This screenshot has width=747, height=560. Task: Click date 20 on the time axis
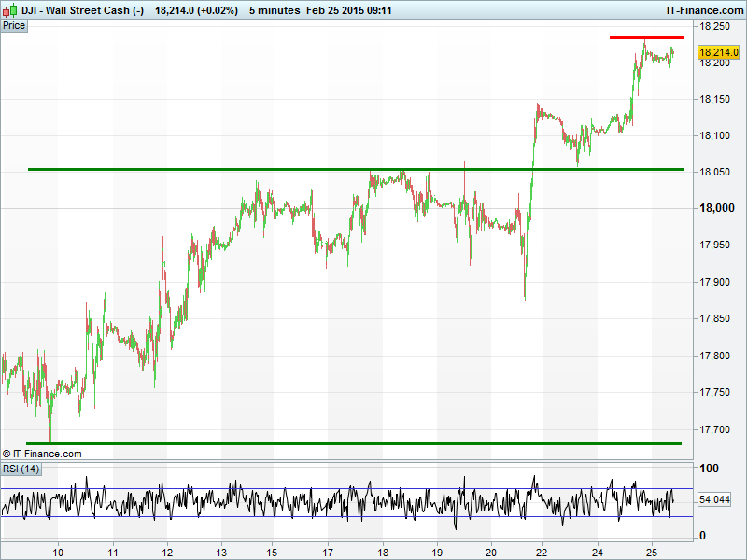(x=491, y=552)
